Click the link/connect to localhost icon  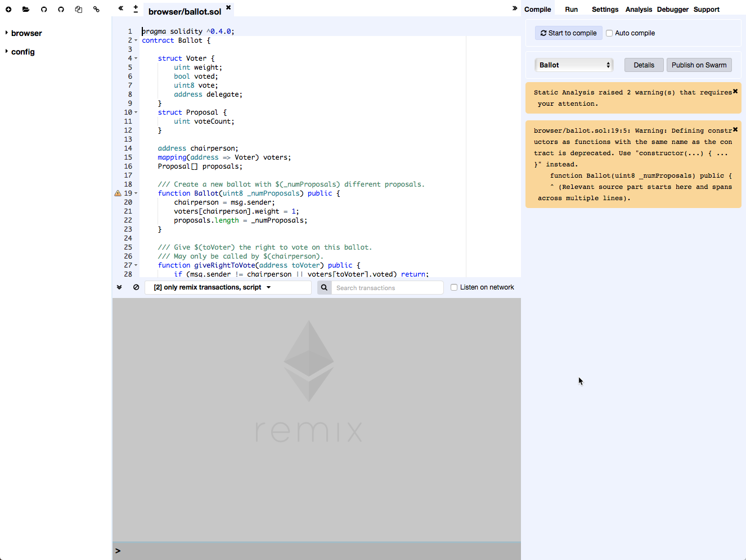pyautogui.click(x=96, y=10)
